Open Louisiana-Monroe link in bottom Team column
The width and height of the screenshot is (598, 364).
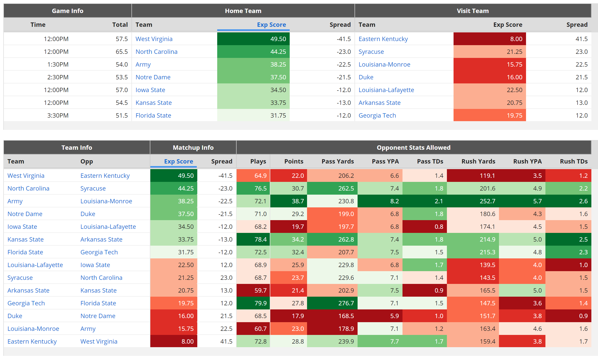pyautogui.click(x=33, y=329)
